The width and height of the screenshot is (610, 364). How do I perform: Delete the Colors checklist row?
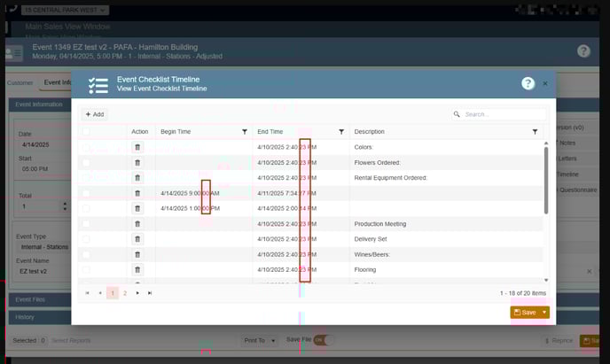(137, 147)
